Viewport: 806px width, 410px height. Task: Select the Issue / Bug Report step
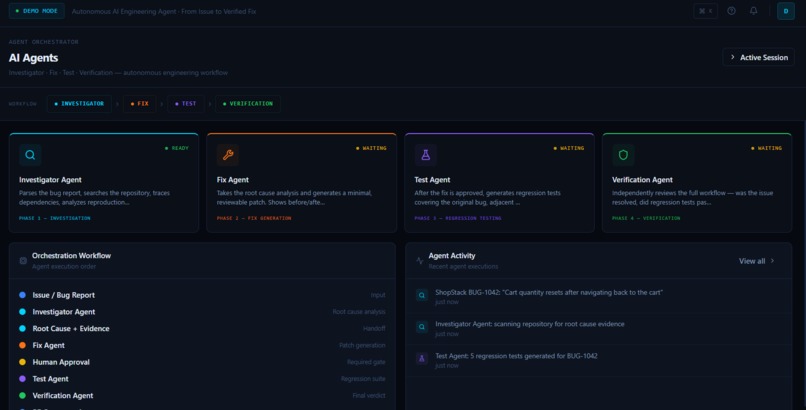point(203,295)
